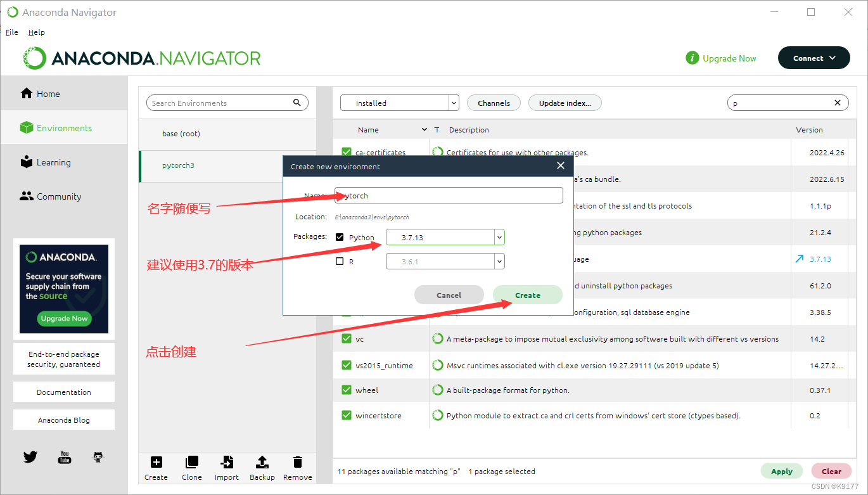Click the Description column header
Viewport: 868px width, 495px height.
click(469, 130)
